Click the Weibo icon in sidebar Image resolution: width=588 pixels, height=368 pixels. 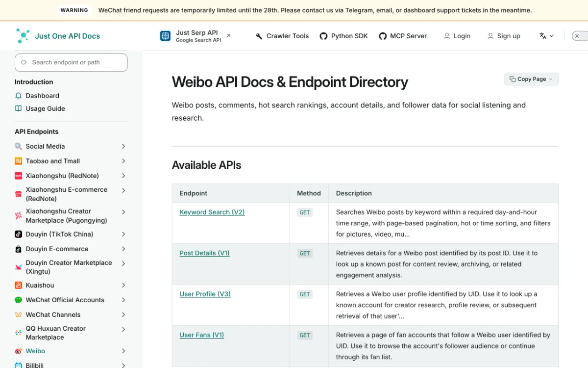tap(18, 351)
